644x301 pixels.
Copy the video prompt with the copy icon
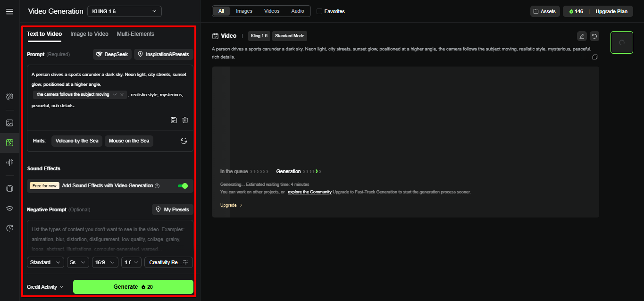(x=595, y=57)
